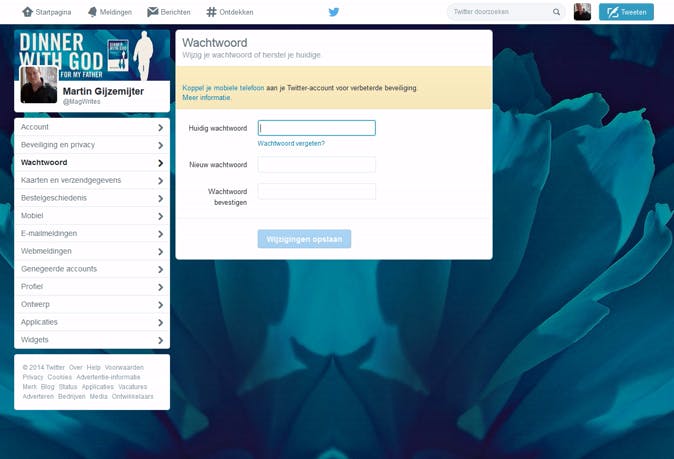This screenshot has height=459, width=674.
Task: Click the Wachtwoord bevestigen input field
Action: tap(317, 191)
